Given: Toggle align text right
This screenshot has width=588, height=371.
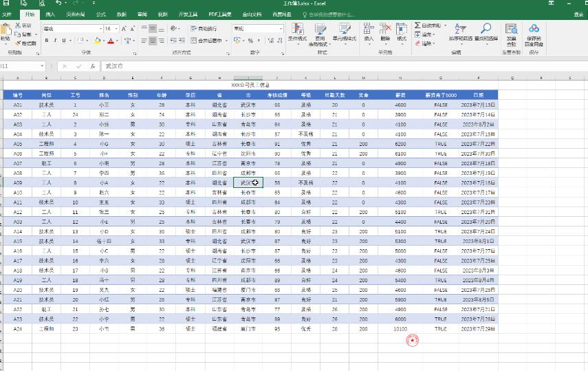Looking at the screenshot, I should [x=161, y=40].
